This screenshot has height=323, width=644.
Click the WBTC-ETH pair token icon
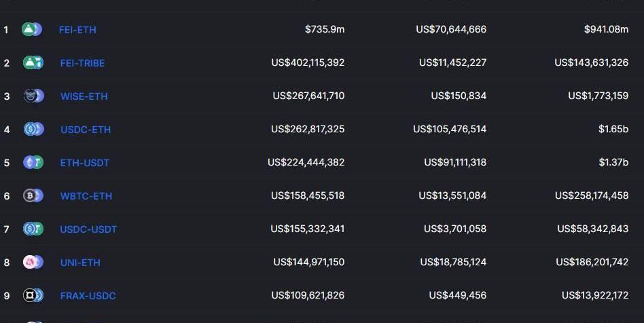(x=33, y=195)
